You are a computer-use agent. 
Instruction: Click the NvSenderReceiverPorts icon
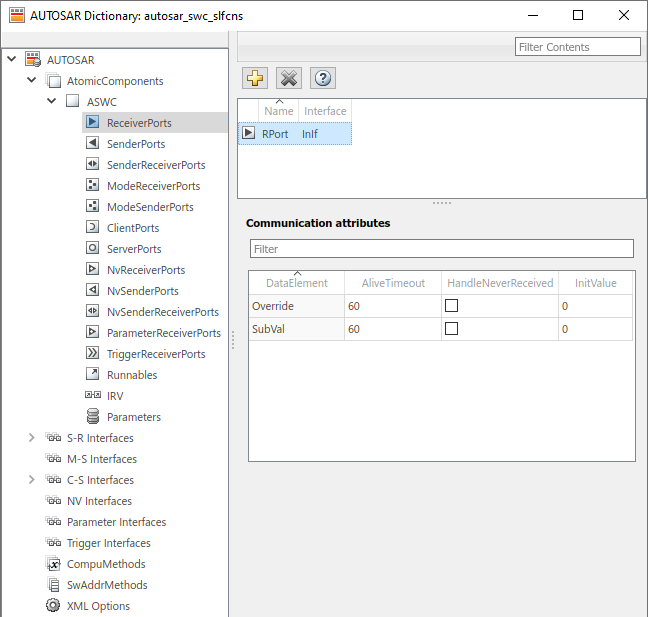click(x=93, y=311)
